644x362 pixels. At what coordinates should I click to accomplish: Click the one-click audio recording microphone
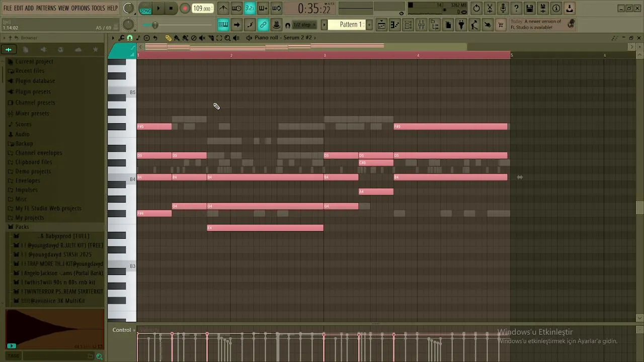[x=503, y=9]
